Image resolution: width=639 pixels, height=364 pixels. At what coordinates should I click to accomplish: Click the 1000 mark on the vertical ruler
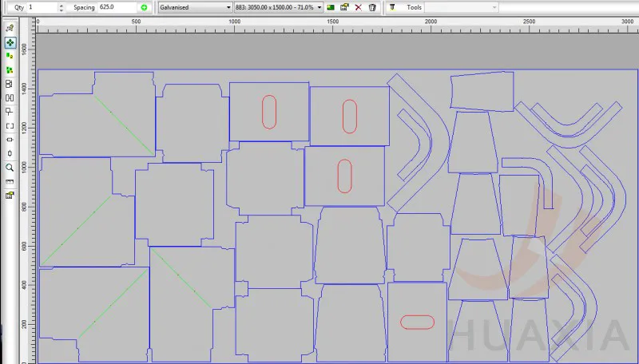24,168
